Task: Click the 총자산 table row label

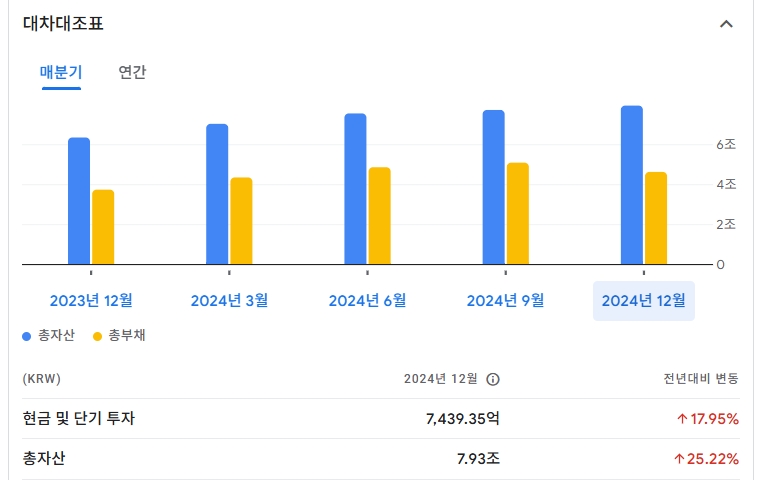Action: 44,458
